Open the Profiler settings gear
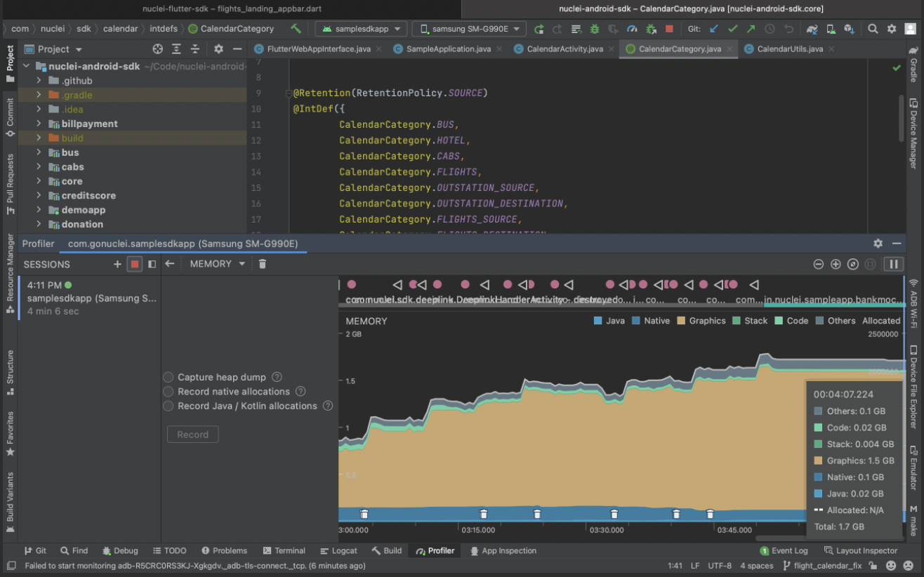 [x=878, y=243]
